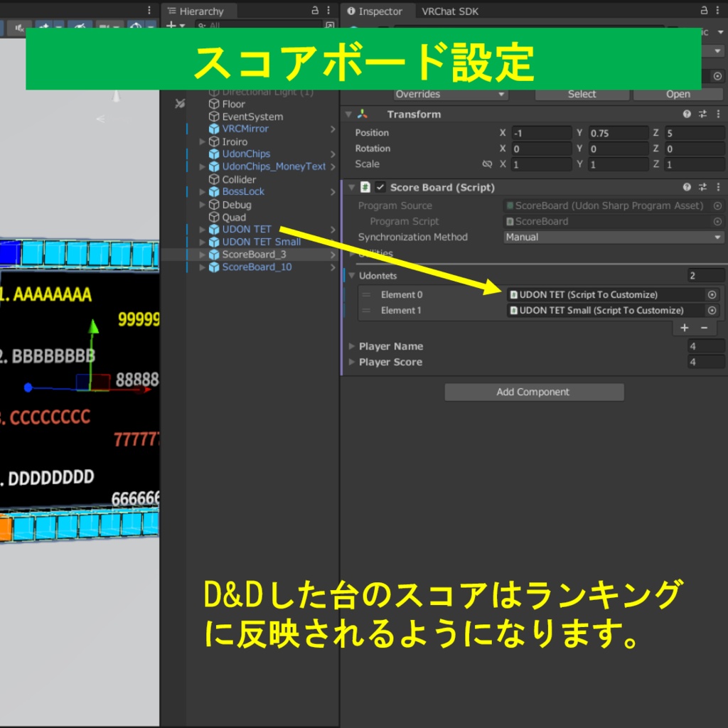Click the prefab Open button
Screen dimensions: 728x728
(678, 94)
